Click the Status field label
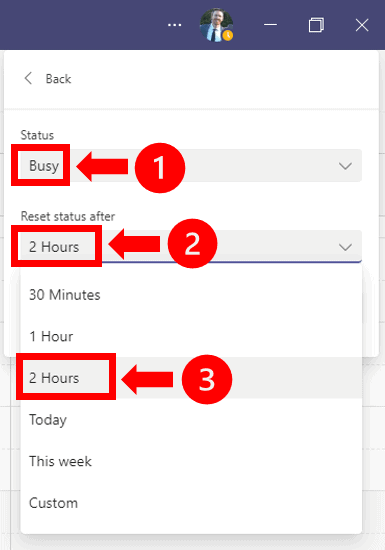 tap(37, 135)
